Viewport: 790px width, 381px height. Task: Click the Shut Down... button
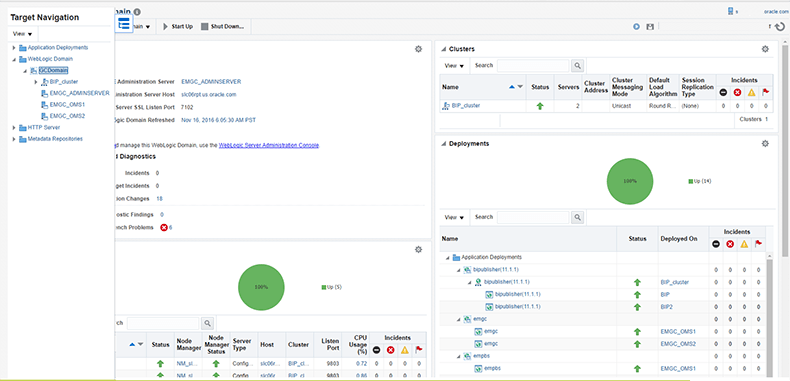point(222,27)
